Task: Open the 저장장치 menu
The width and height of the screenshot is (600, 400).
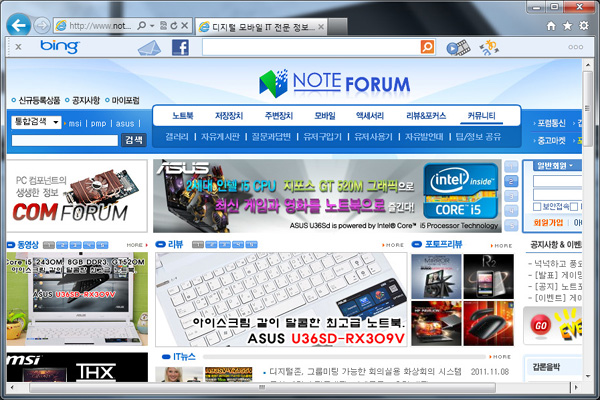Action: (x=229, y=116)
